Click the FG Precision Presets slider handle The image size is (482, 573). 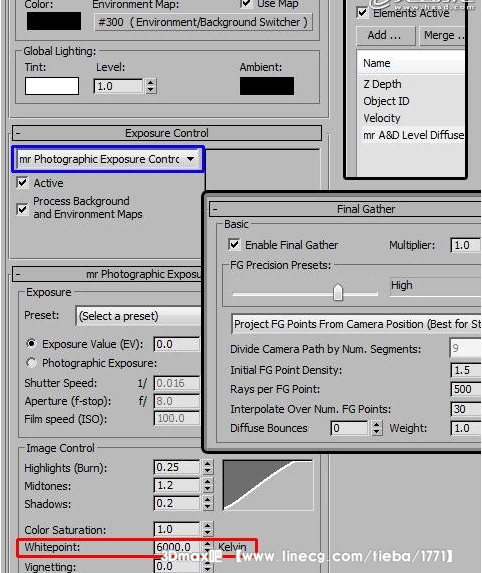338,292
